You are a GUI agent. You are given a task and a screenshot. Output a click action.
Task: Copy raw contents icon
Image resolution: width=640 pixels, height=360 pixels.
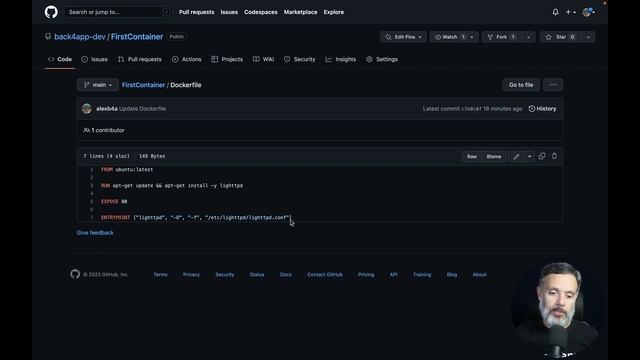pyautogui.click(x=542, y=156)
